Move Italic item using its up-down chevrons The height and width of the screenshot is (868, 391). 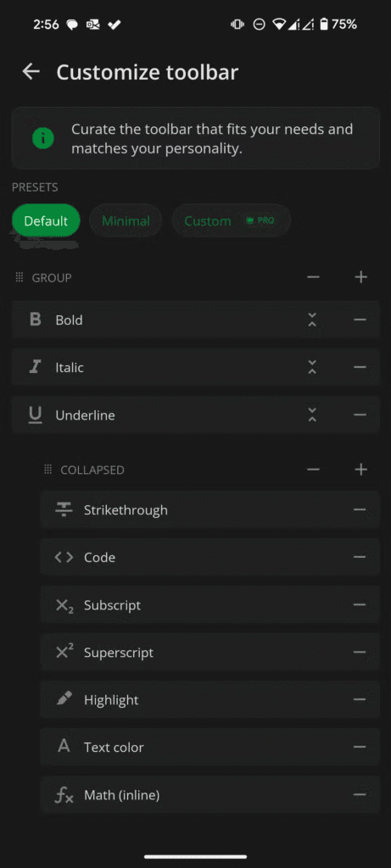coord(312,367)
